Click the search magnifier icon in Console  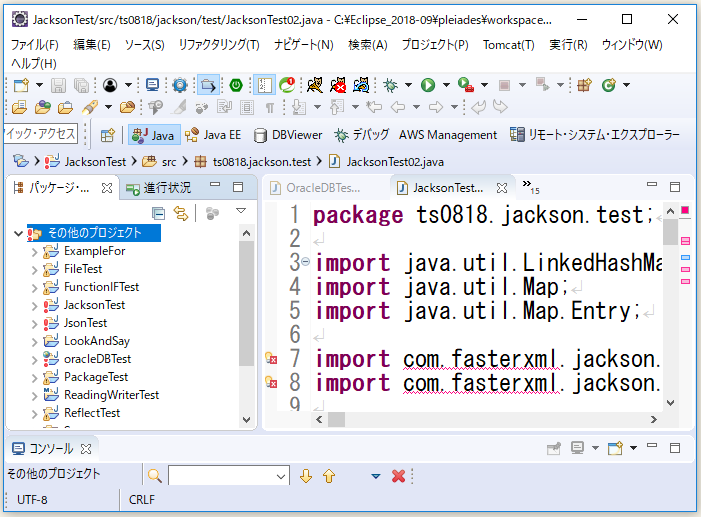[x=155, y=476]
